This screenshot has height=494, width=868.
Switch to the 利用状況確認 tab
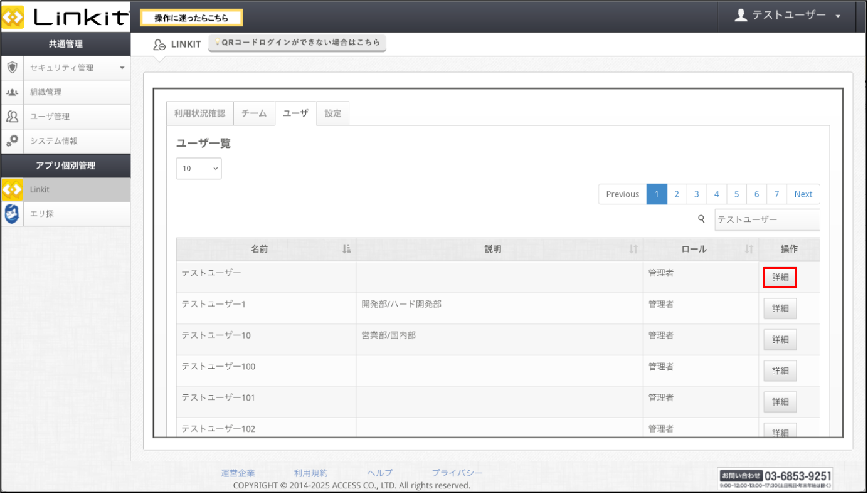click(199, 113)
